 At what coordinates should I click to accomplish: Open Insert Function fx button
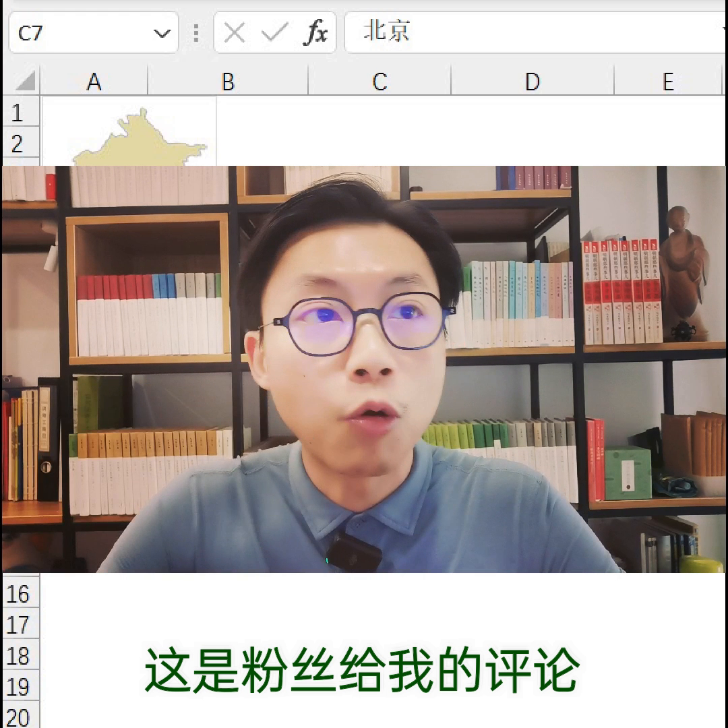(x=315, y=33)
